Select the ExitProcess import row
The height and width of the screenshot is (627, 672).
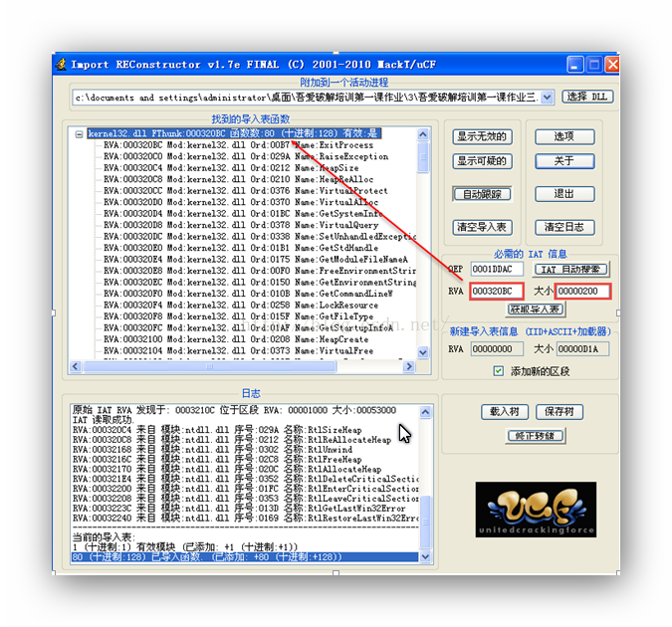pyautogui.click(x=239, y=145)
